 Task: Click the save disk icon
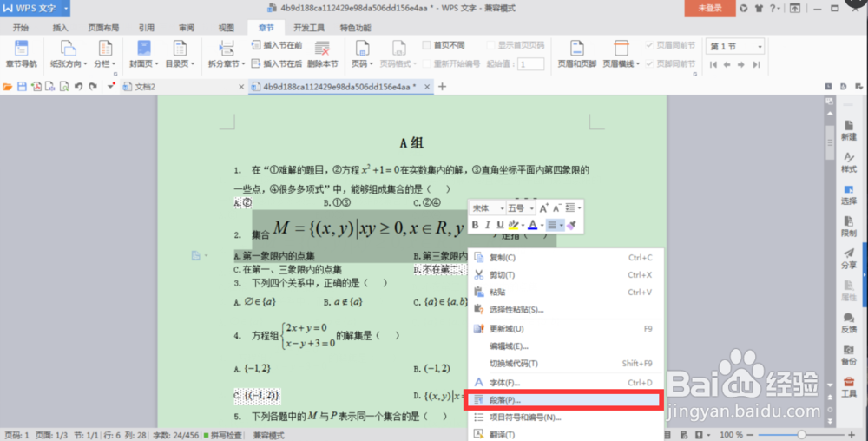pos(22,87)
